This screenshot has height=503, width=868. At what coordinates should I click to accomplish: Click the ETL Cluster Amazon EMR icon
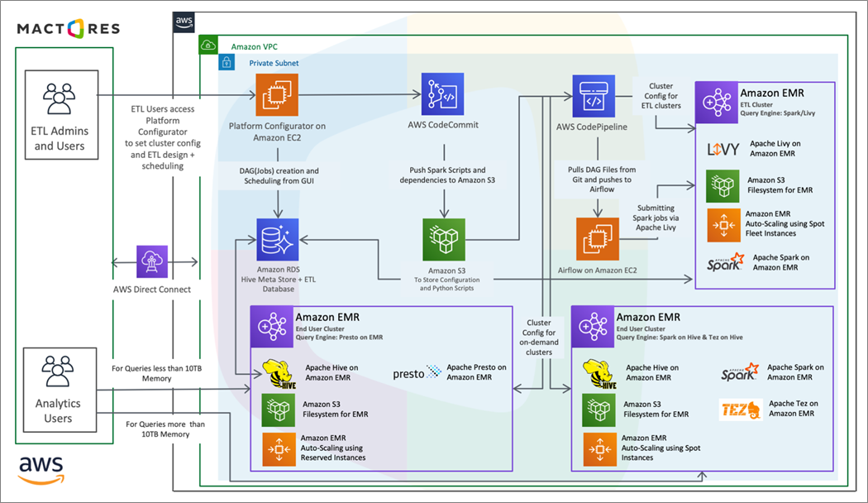pyautogui.click(x=717, y=103)
